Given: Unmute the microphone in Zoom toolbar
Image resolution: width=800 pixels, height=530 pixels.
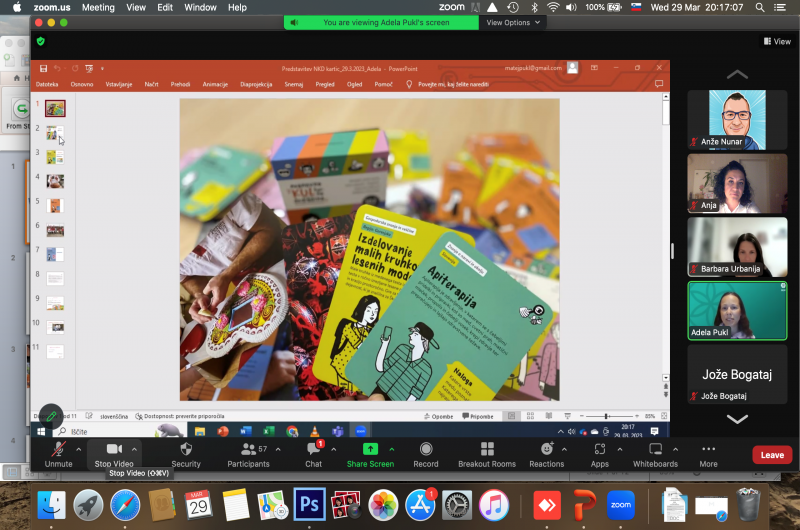Looking at the screenshot, I should coord(58,450).
